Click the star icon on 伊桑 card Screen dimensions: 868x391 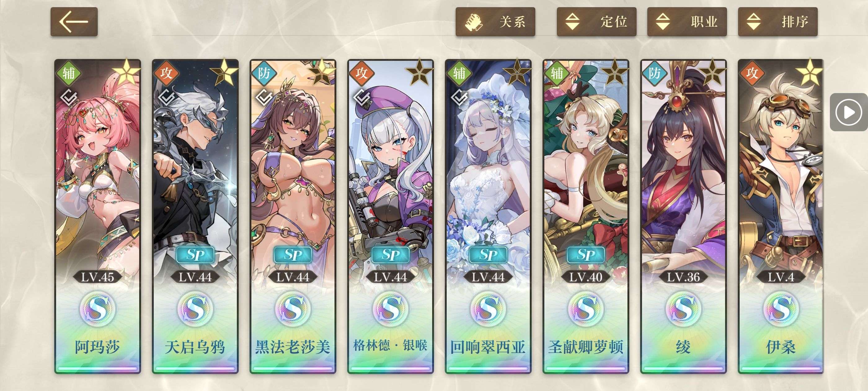pyautogui.click(x=809, y=72)
